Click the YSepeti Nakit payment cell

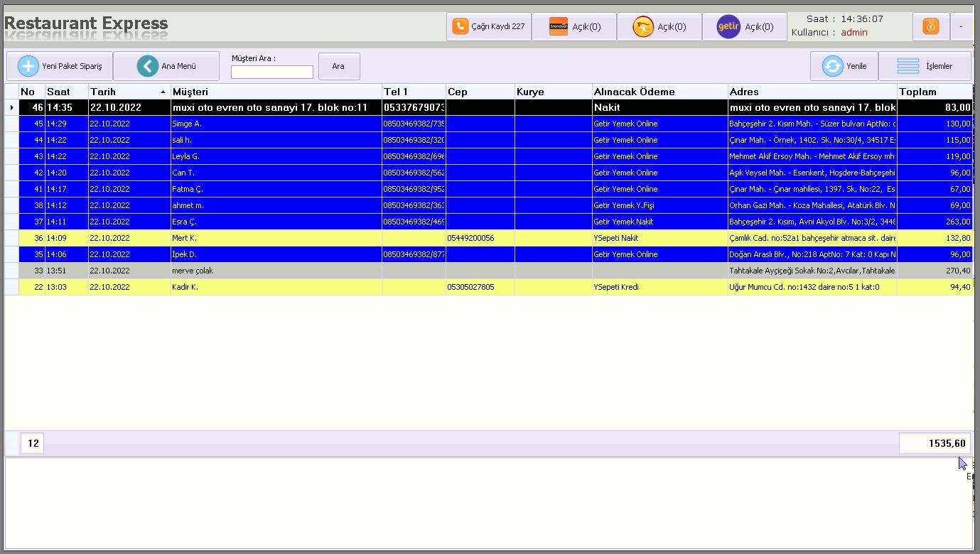click(660, 238)
